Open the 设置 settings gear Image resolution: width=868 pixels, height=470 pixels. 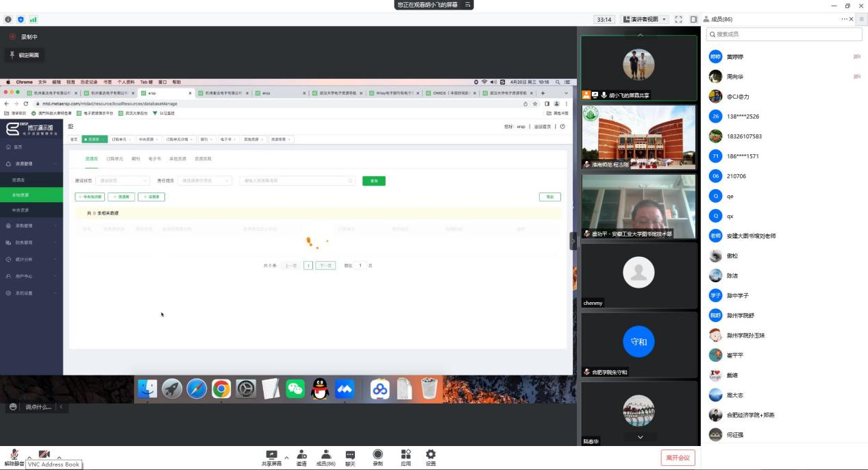[430, 458]
